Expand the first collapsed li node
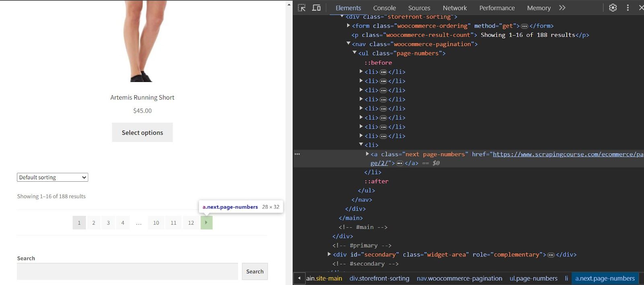The image size is (644, 285). pyautogui.click(x=361, y=71)
